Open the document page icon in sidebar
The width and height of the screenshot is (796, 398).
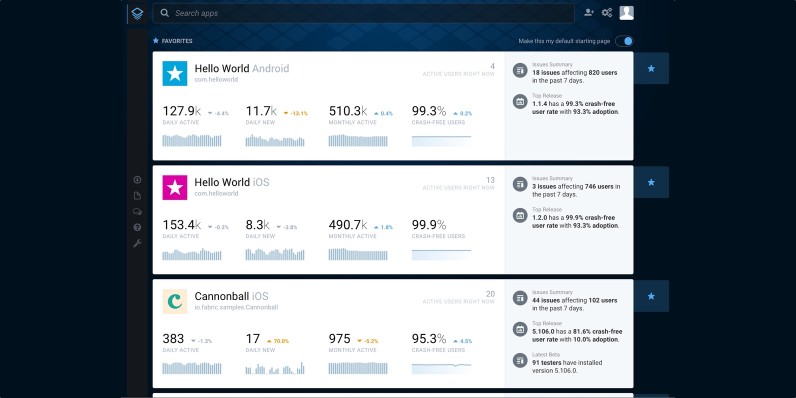point(137,196)
